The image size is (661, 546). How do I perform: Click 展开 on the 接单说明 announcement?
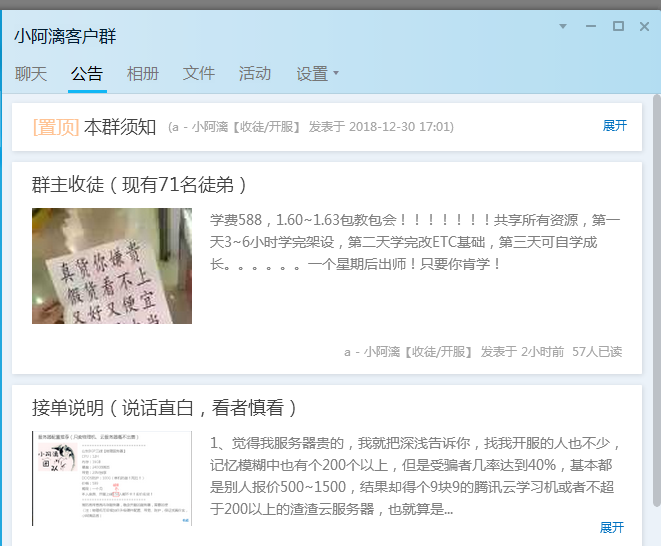pyautogui.click(x=611, y=527)
